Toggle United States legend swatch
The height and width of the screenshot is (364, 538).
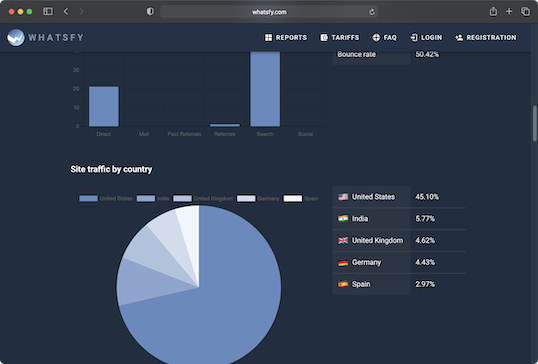tap(88, 198)
